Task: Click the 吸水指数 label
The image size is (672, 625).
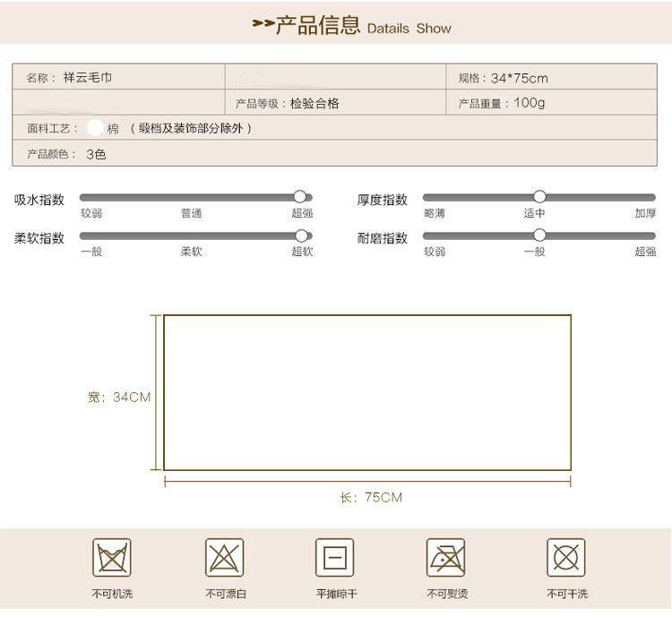Action: click(39, 200)
